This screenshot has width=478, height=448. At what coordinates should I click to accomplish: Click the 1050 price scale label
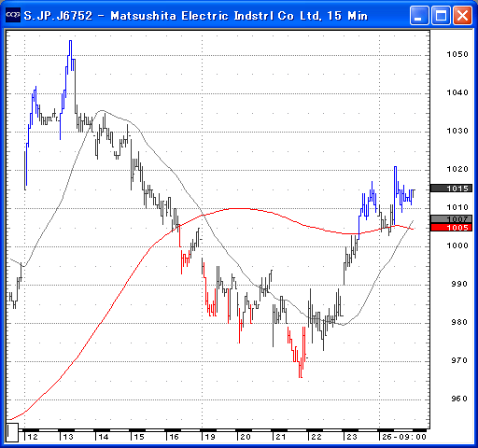457,54
